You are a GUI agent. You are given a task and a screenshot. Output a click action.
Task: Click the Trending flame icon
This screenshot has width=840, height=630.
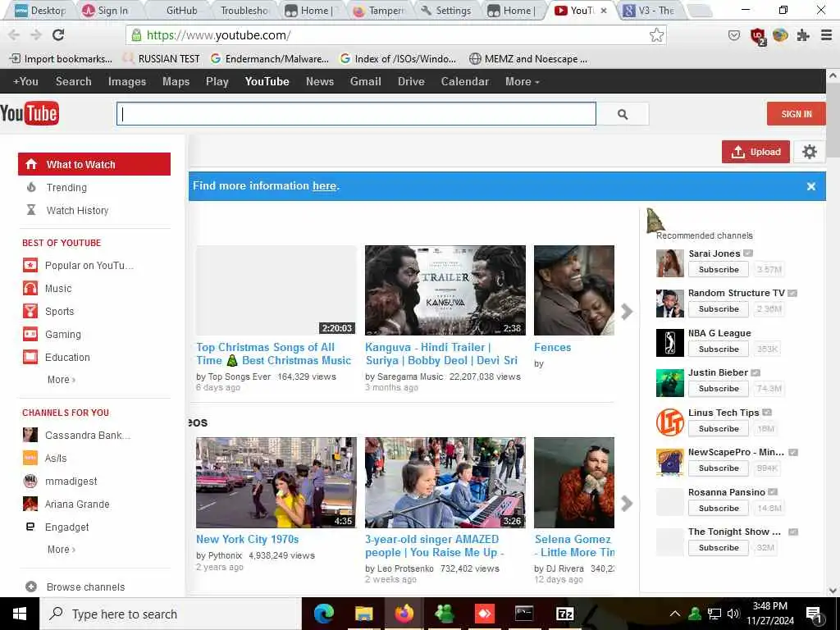31,188
